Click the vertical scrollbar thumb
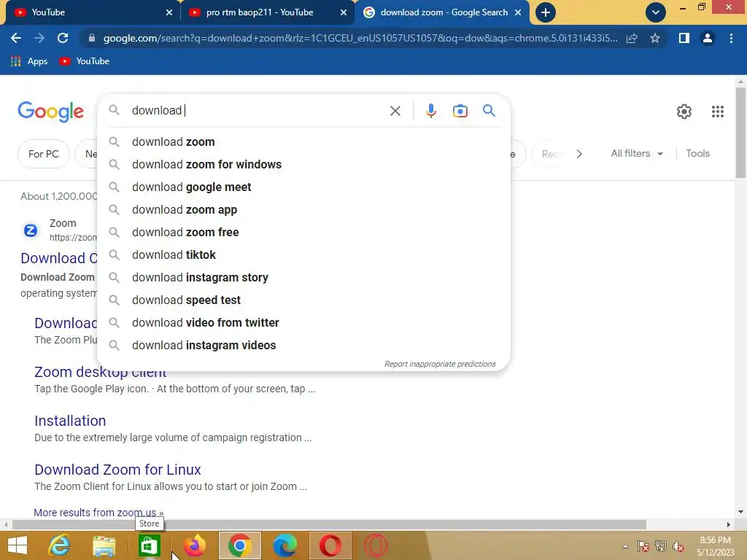The width and height of the screenshot is (747, 560). point(740,133)
